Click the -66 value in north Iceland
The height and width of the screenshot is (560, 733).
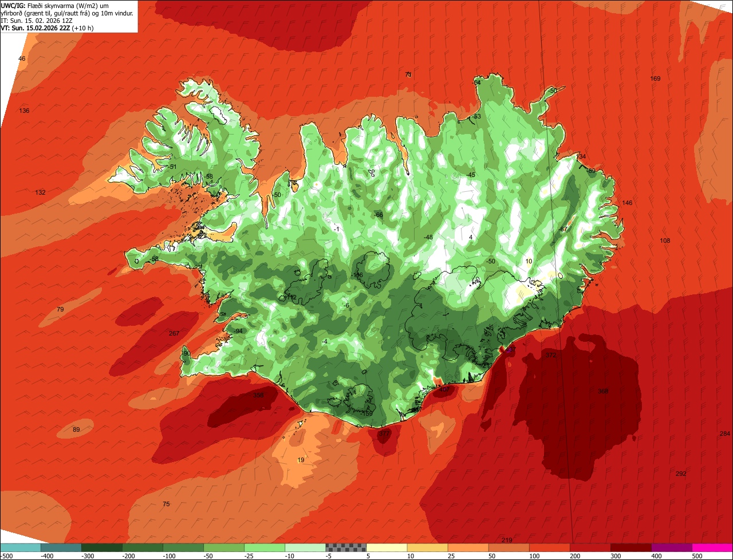tap(378, 215)
